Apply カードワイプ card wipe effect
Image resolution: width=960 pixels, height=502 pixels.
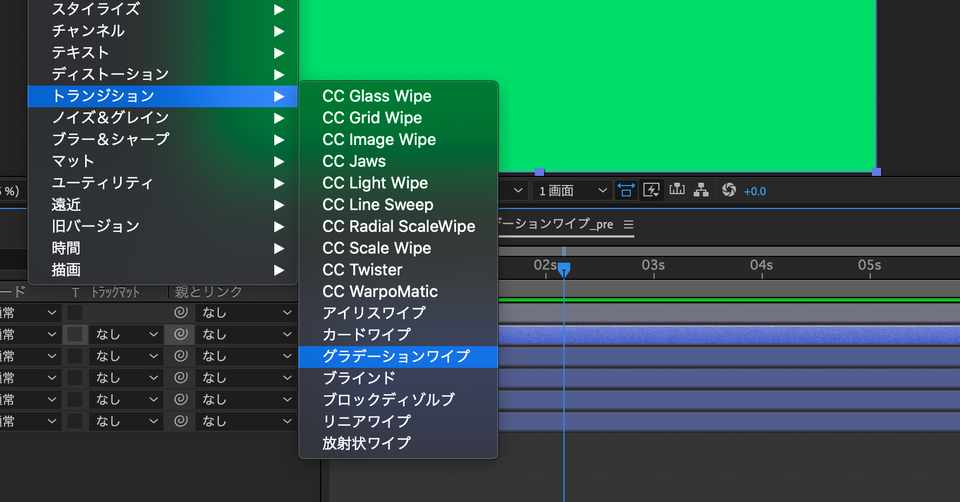pyautogui.click(x=399, y=335)
